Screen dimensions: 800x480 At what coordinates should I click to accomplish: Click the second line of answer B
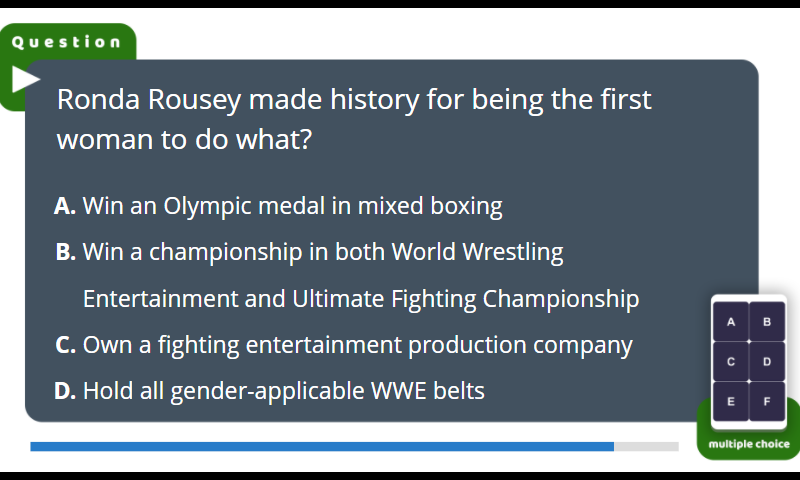[361, 299]
